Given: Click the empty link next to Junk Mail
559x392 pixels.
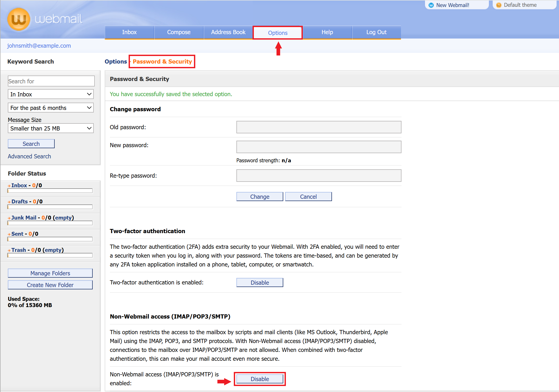Looking at the screenshot, I should click(63, 218).
